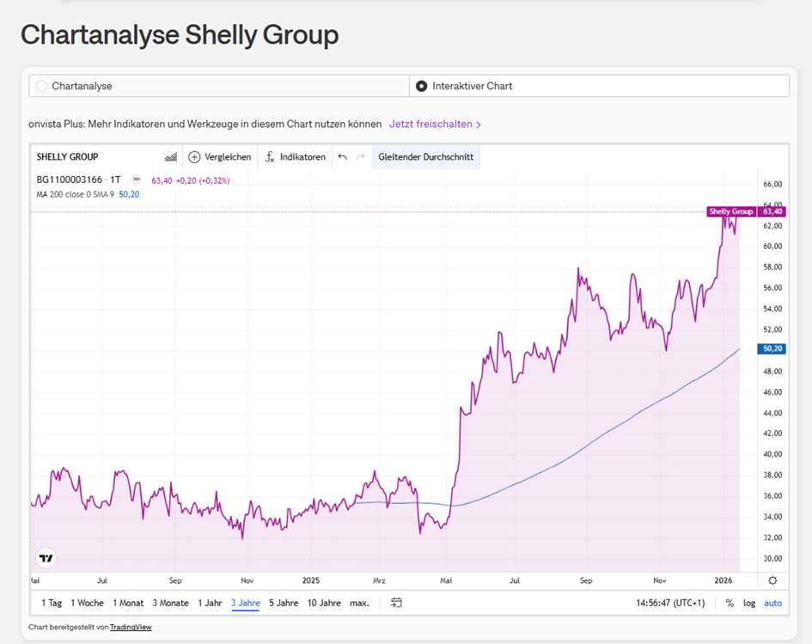Toggle the auto scale option
Screen dimensions: 812x644
pyautogui.click(x=773, y=603)
